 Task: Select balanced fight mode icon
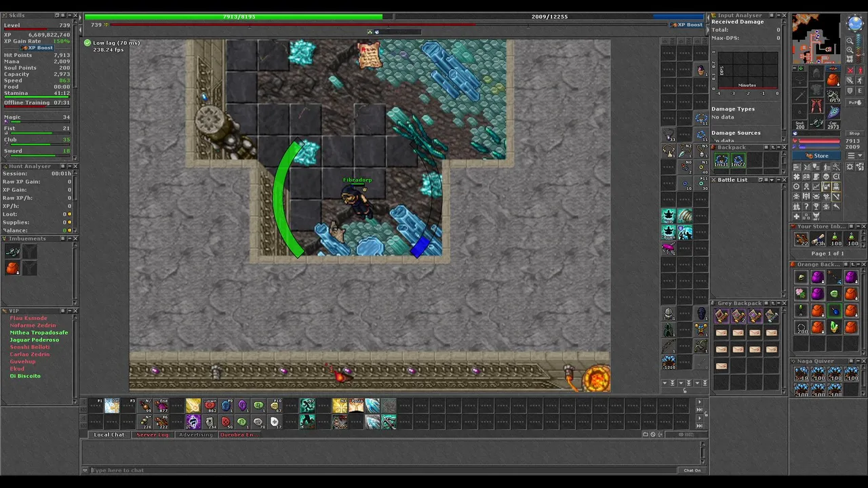click(x=850, y=81)
